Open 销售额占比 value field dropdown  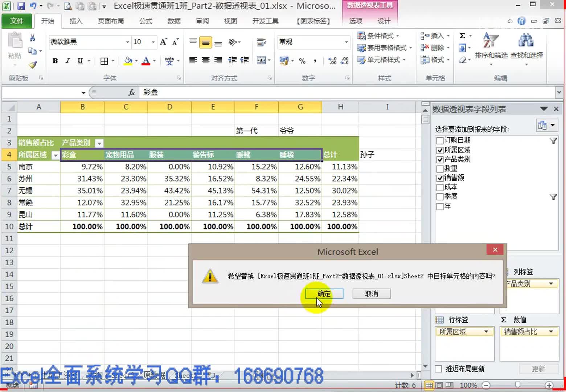[551, 332]
